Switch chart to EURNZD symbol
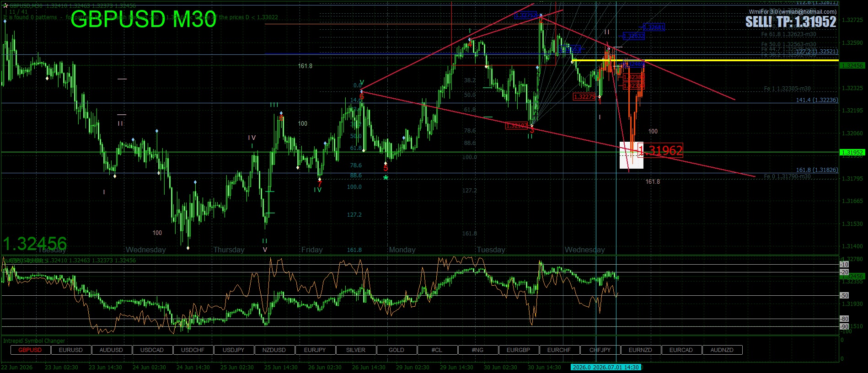 [640, 350]
